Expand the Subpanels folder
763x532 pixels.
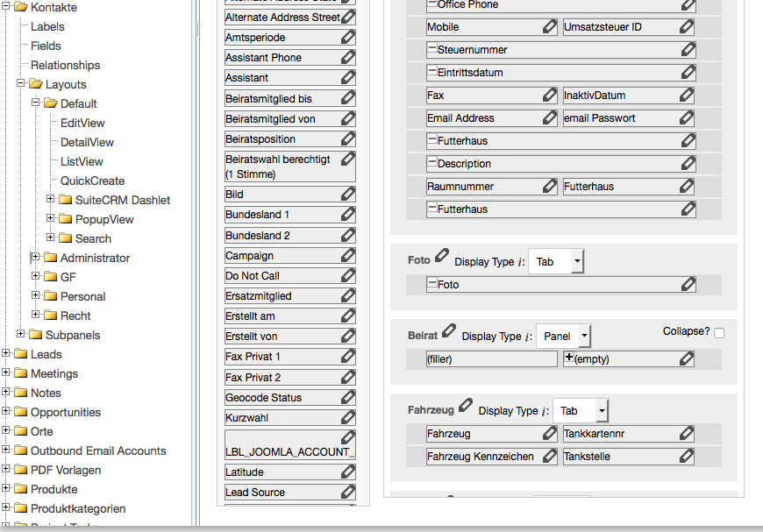pyautogui.click(x=20, y=334)
